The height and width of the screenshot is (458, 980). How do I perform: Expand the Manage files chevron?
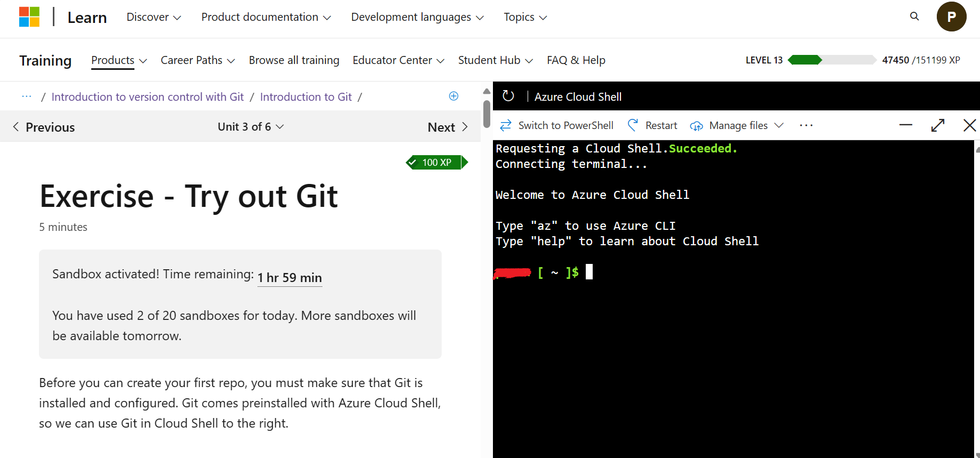click(x=779, y=125)
